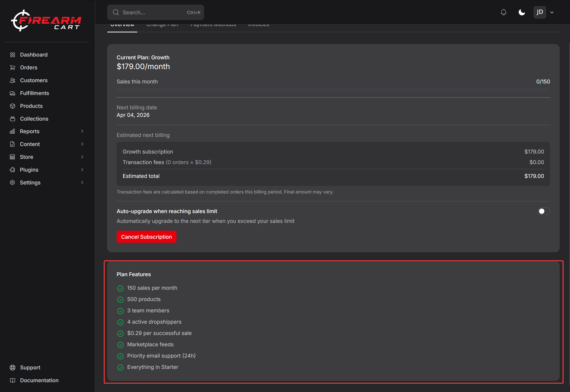
Task: Click the $179.00/month plan price
Action: 143,67
